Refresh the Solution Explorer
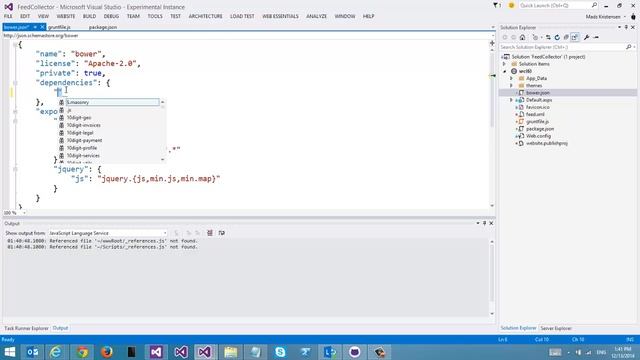The image size is (640, 360). (557, 37)
